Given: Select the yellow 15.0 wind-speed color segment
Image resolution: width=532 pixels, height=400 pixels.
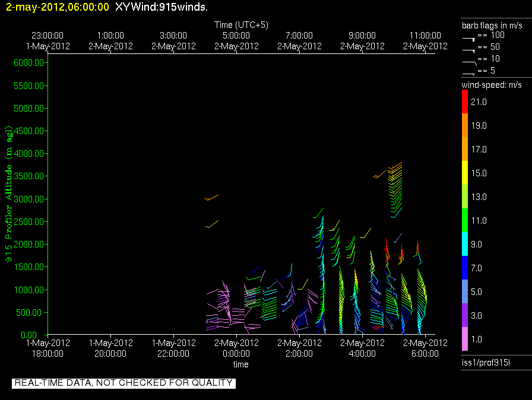Looking at the screenshot, I should click(465, 173).
